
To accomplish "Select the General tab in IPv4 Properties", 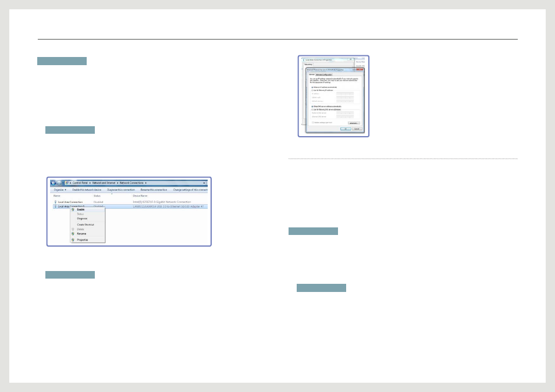I will [312, 74].
